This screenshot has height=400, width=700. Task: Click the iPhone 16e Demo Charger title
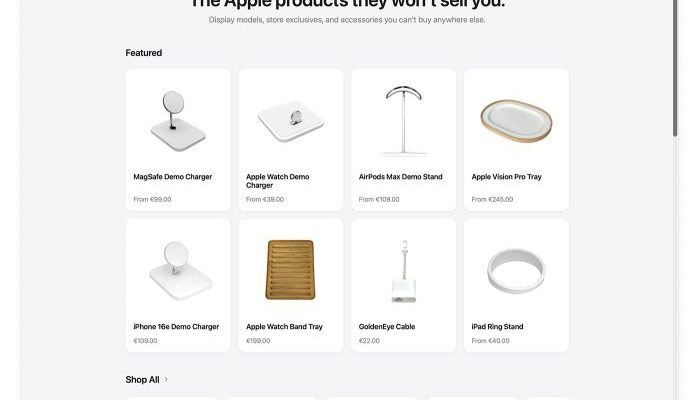coord(176,327)
